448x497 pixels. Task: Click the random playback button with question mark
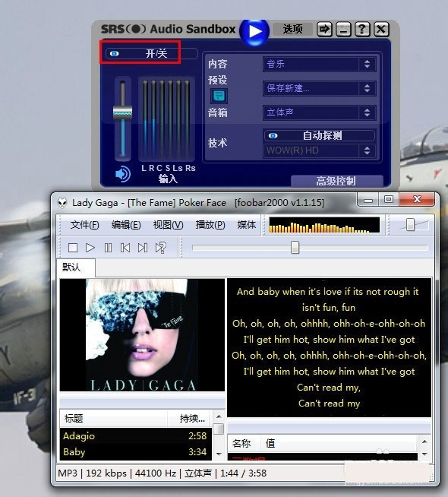[161, 248]
